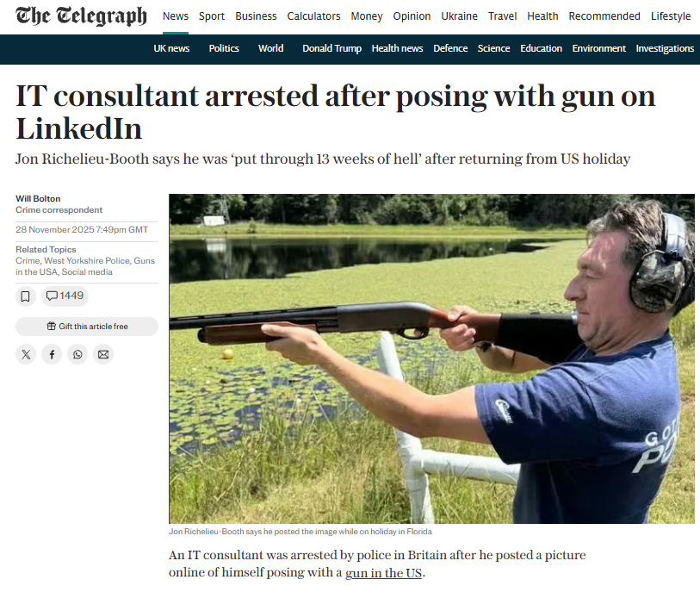Open author Will Bolton's page

[x=38, y=198]
